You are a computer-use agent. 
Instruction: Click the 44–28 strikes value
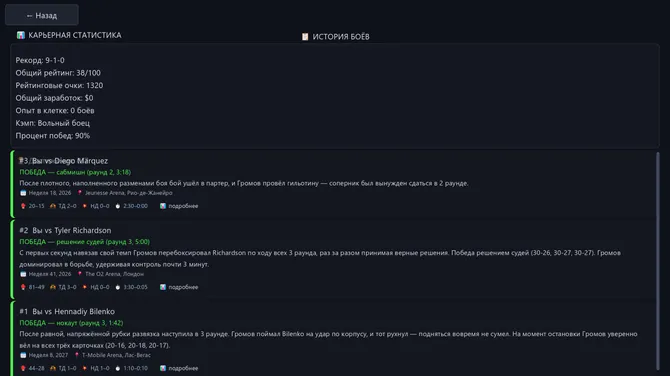[x=36, y=368]
